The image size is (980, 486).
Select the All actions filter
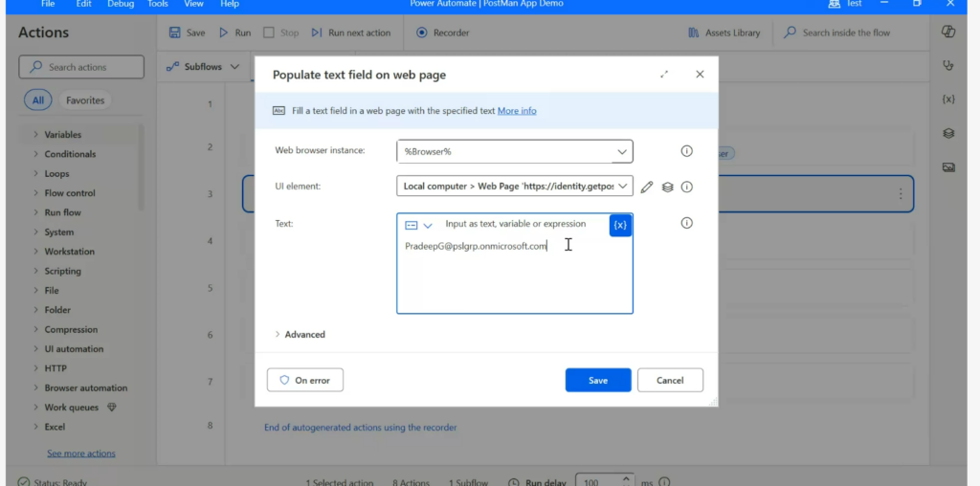click(38, 99)
